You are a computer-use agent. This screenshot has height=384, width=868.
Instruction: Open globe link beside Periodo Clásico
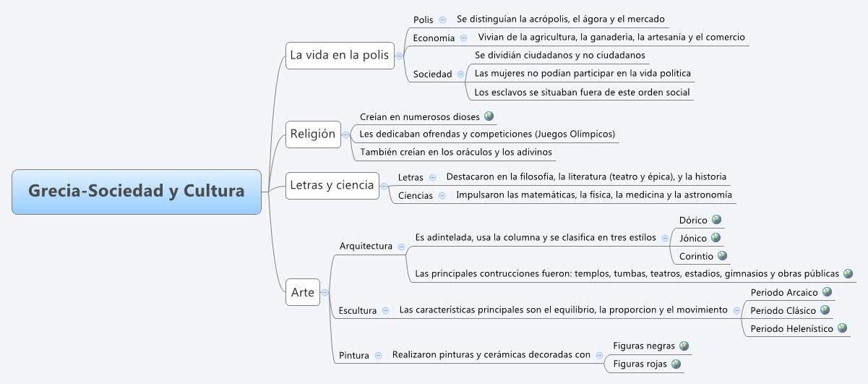pos(825,310)
